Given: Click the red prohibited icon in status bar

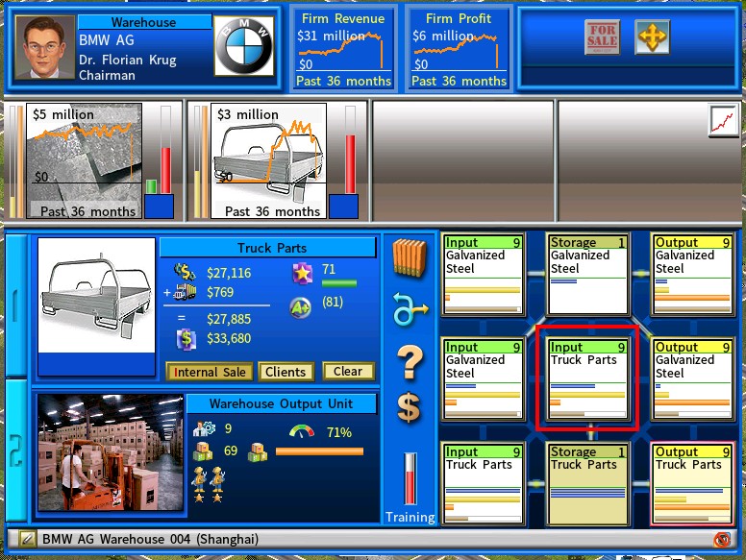Looking at the screenshot, I should coord(722,540).
